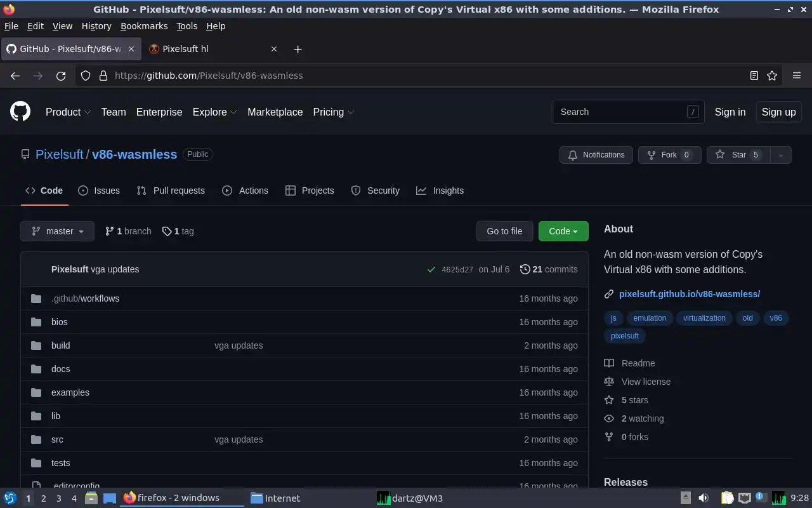Image resolution: width=812 pixels, height=508 pixels.
Task: Expand the Explore navigation dropdown
Action: coord(215,112)
